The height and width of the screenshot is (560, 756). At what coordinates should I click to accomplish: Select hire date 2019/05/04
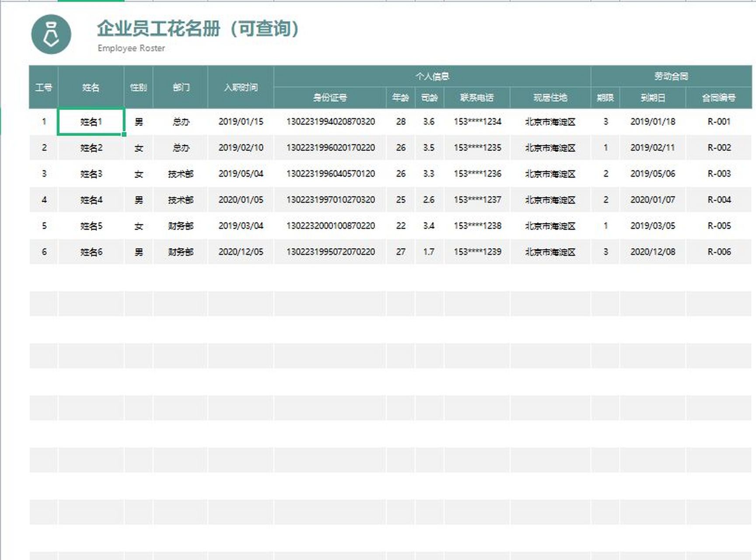tap(241, 174)
